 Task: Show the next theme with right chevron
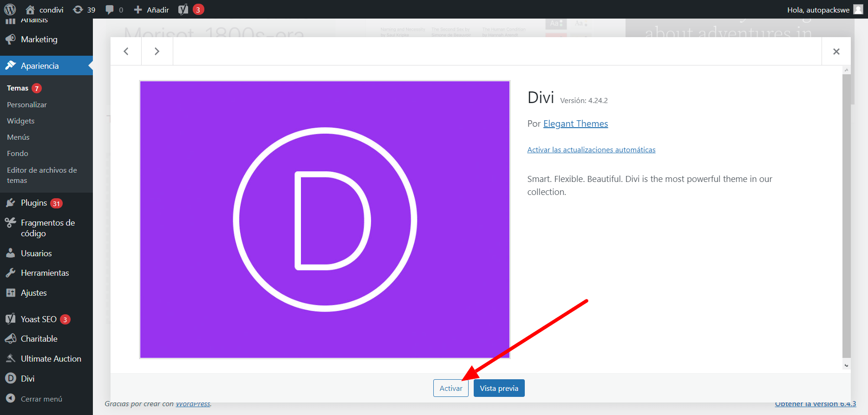pyautogui.click(x=157, y=51)
